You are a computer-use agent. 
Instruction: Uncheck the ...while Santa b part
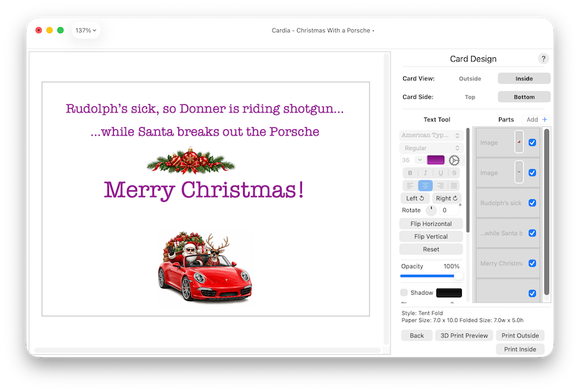[x=532, y=233]
